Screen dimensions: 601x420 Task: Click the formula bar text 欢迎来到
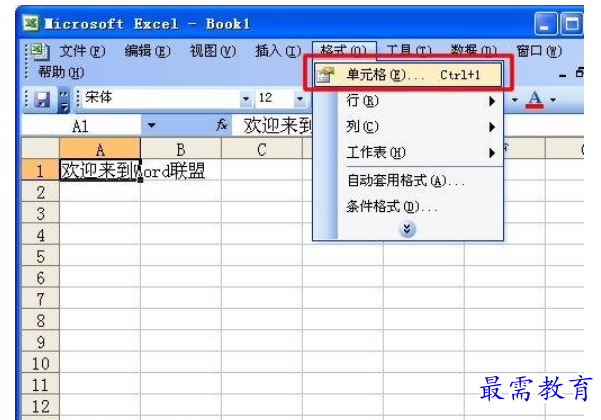(x=278, y=125)
